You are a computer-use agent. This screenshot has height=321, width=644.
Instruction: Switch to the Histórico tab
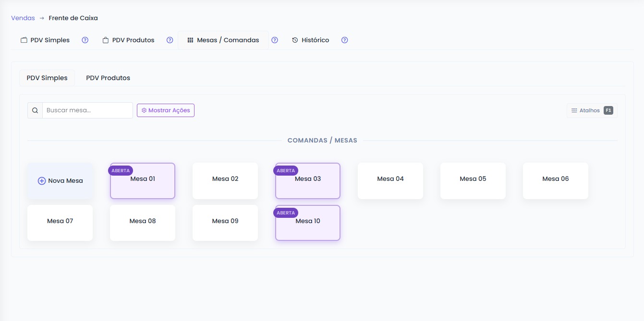pyautogui.click(x=311, y=40)
